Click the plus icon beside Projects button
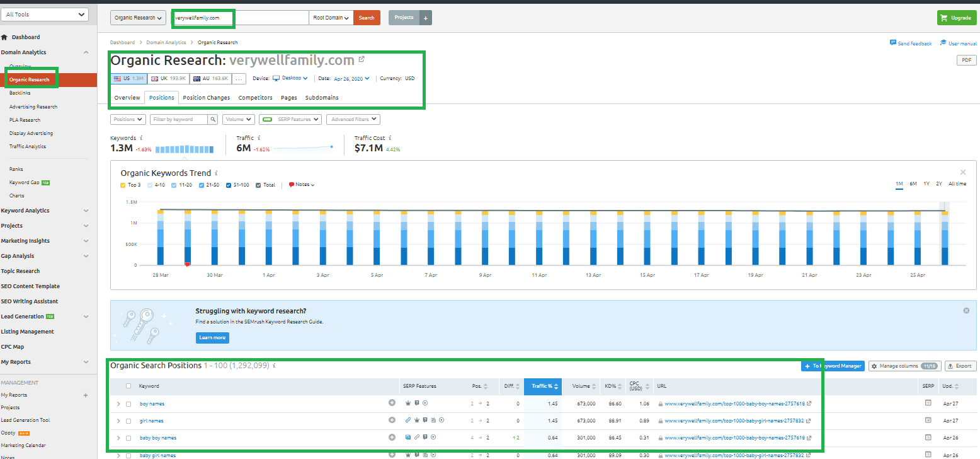 pos(425,18)
